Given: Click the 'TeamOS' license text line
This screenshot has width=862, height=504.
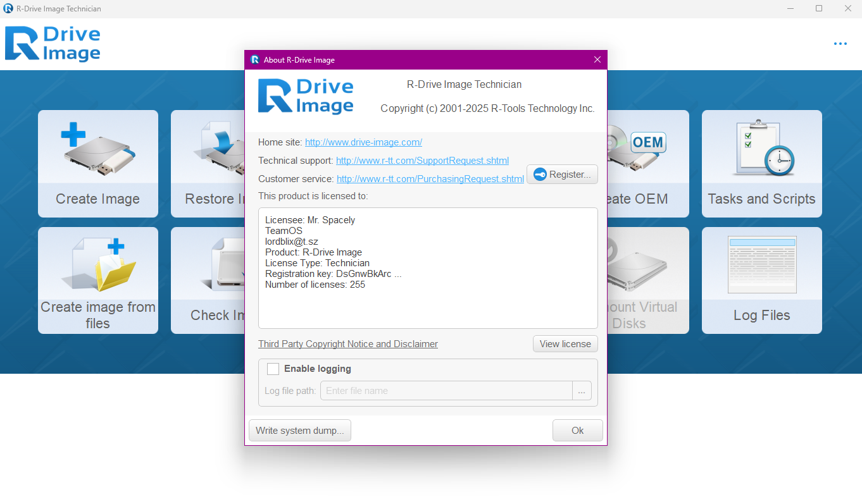Looking at the screenshot, I should click(x=284, y=231).
